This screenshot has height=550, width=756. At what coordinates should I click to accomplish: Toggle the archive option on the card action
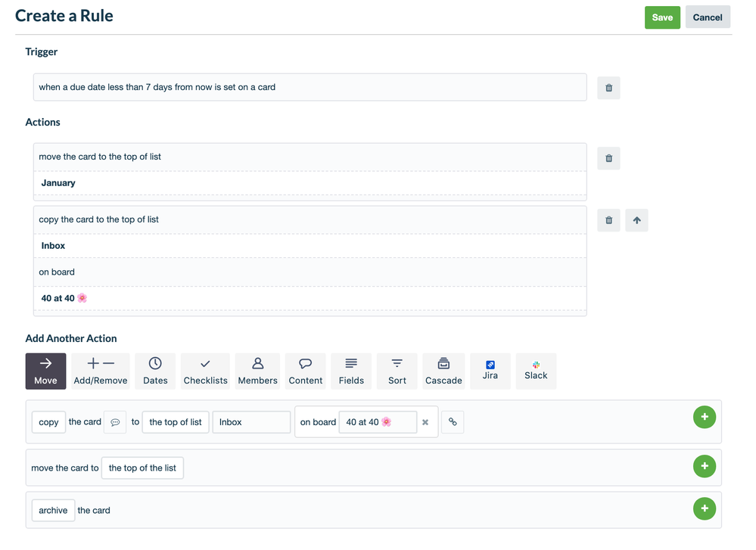pyautogui.click(x=54, y=511)
